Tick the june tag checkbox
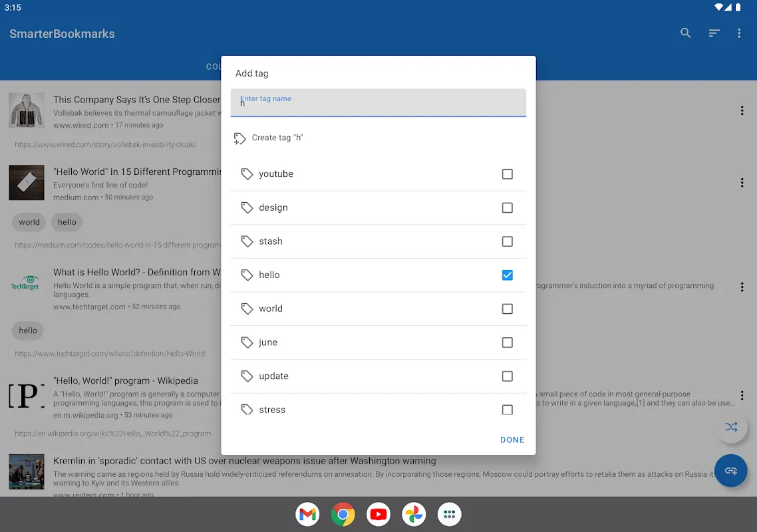757x532 pixels. (x=507, y=342)
